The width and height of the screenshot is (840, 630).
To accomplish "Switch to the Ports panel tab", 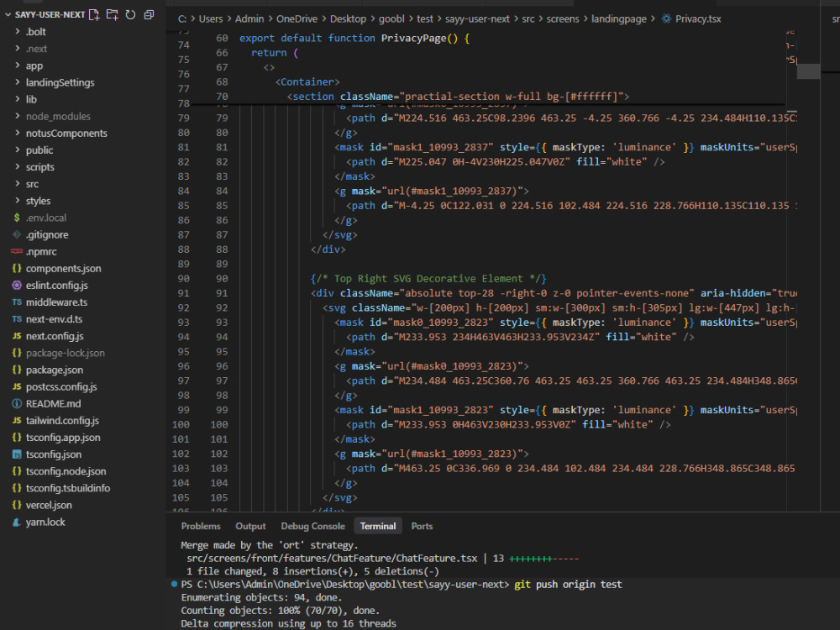I will pos(422,526).
